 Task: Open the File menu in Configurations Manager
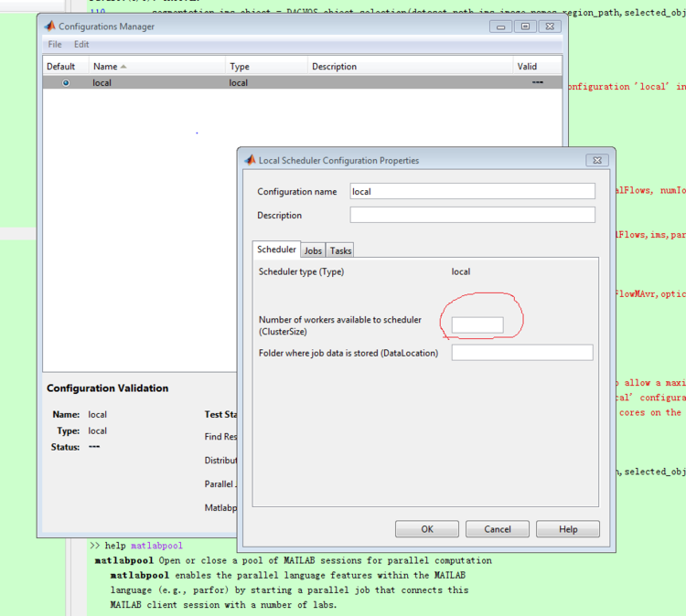coord(55,44)
